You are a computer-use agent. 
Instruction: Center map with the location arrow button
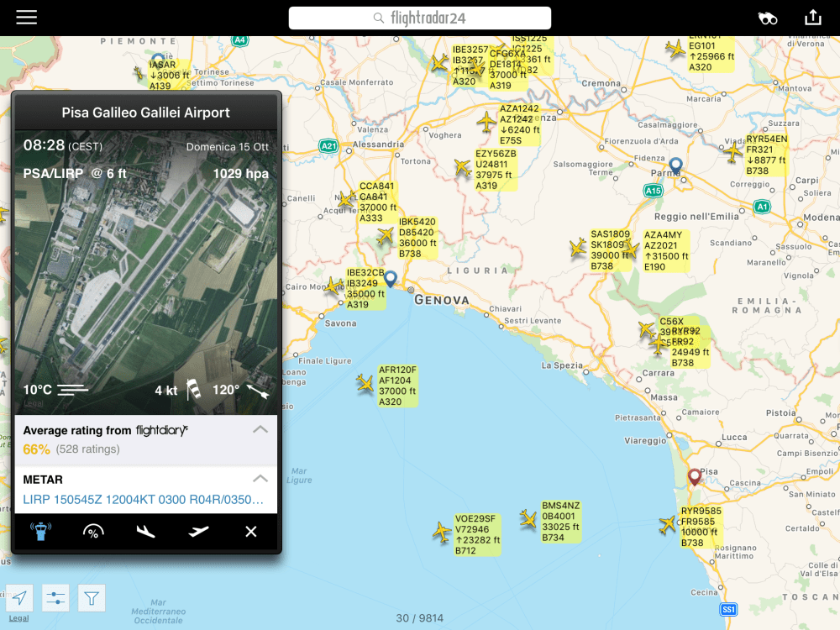[x=20, y=597]
